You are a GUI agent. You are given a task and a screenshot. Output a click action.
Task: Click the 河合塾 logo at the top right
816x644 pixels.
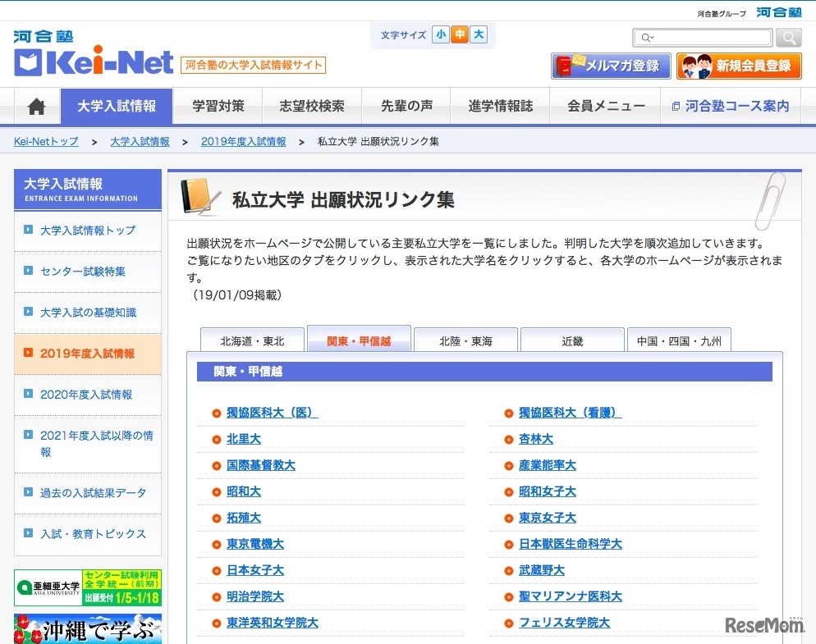click(x=778, y=12)
